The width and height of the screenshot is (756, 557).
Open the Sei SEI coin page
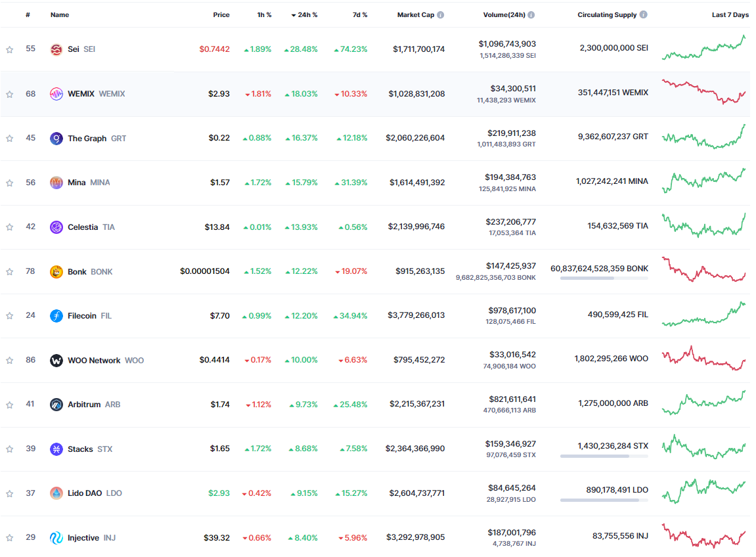81,49
